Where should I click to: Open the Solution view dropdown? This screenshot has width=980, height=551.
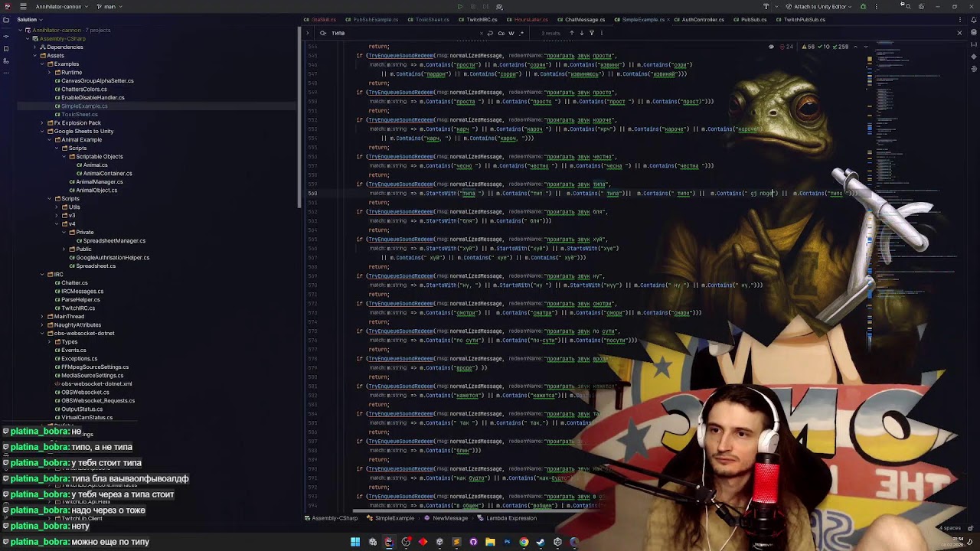[29, 19]
